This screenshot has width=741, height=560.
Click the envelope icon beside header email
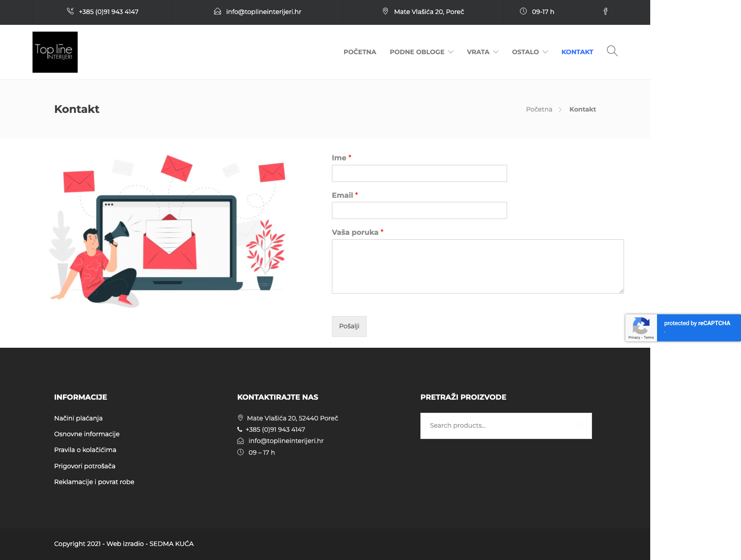tap(217, 11)
